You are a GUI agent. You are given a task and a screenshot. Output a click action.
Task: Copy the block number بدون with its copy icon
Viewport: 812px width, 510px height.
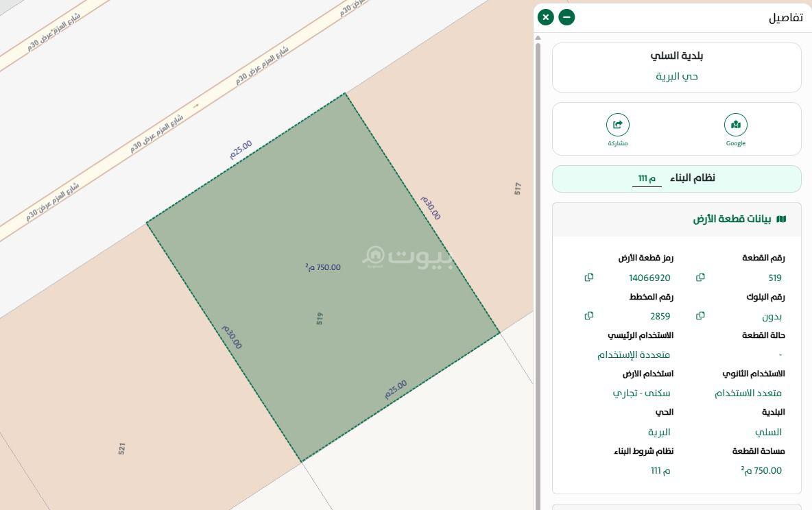700,315
